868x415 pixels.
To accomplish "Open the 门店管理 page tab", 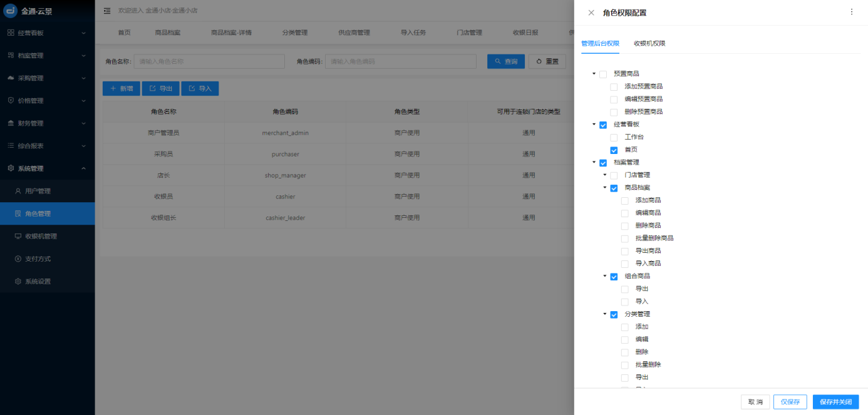I will pos(469,33).
